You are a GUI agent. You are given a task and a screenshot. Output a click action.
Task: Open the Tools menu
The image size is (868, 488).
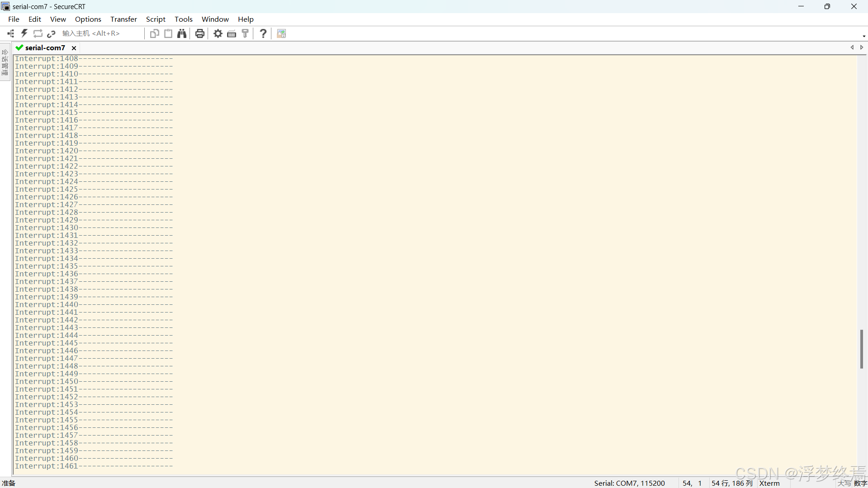point(184,19)
